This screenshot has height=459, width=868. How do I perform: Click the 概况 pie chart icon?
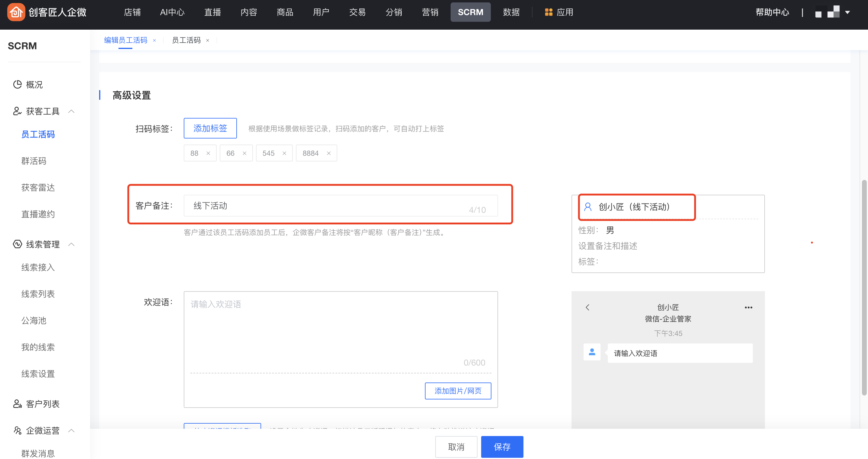[x=17, y=84]
